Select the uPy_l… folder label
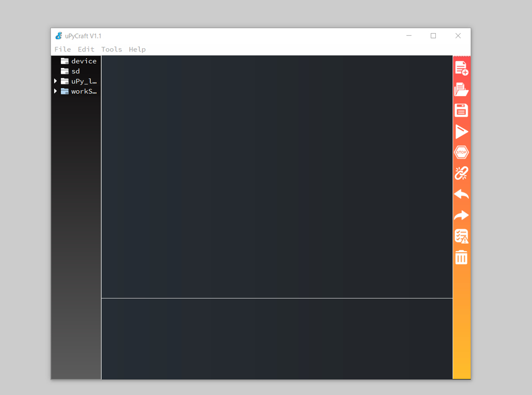Image resolution: width=532 pixels, height=395 pixels. tap(84, 81)
